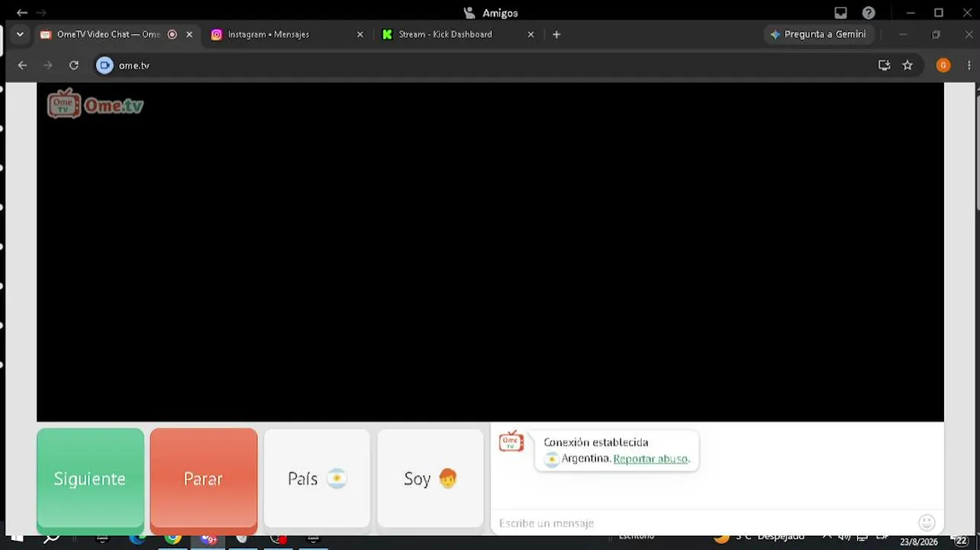Open the emoji smiley picker
This screenshot has width=980, height=550.
(x=927, y=522)
